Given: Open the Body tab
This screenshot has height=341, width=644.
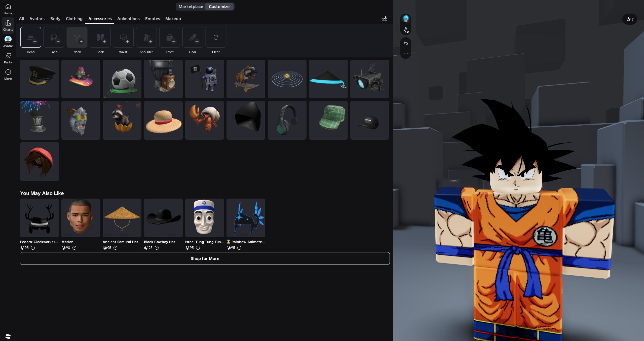Looking at the screenshot, I should pyautogui.click(x=55, y=19).
